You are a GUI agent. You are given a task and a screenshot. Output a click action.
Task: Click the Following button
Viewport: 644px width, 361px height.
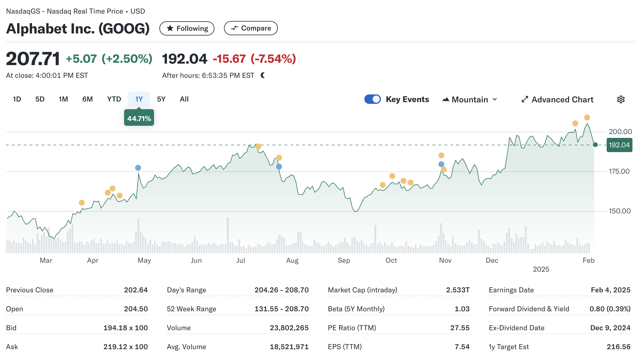point(187,28)
